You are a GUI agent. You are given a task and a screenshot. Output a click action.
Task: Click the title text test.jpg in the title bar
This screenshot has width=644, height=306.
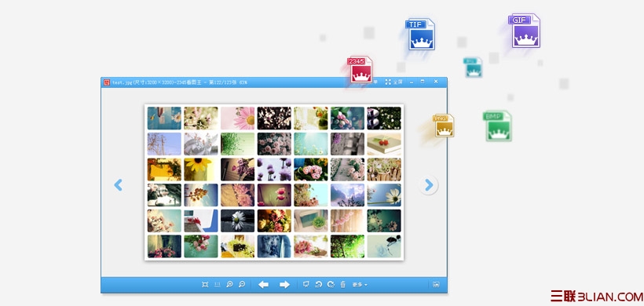122,82
